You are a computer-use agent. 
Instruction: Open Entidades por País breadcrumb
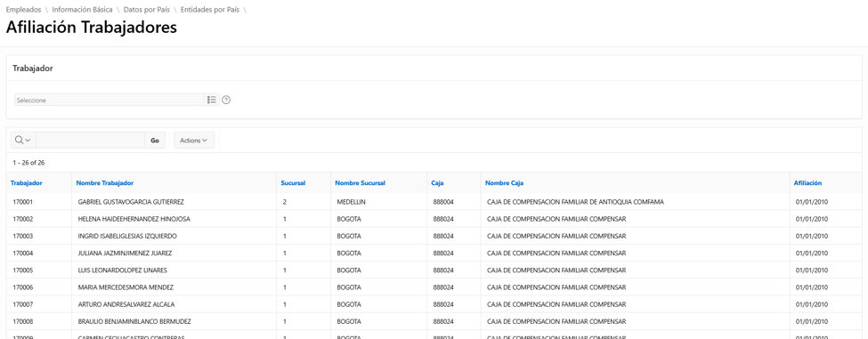(210, 10)
